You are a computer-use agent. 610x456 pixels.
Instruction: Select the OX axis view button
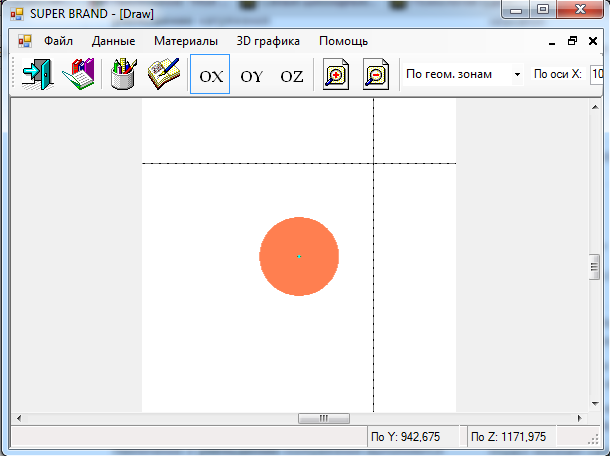[210, 74]
